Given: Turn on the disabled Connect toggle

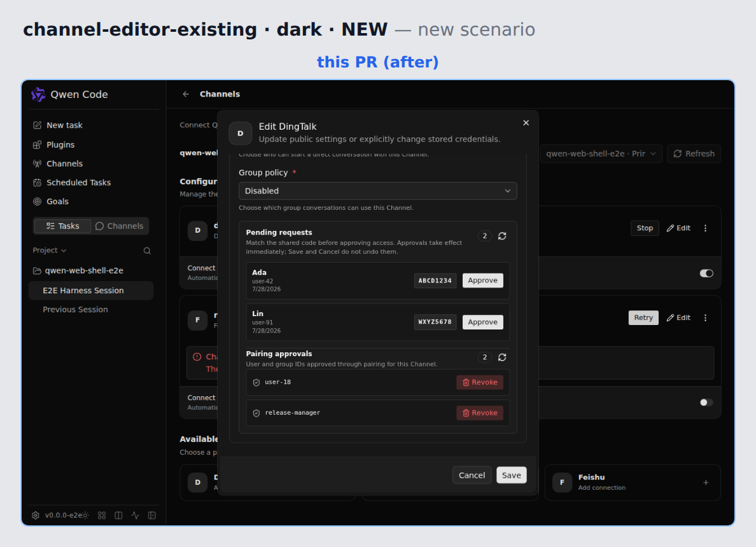Looking at the screenshot, I should [706, 403].
